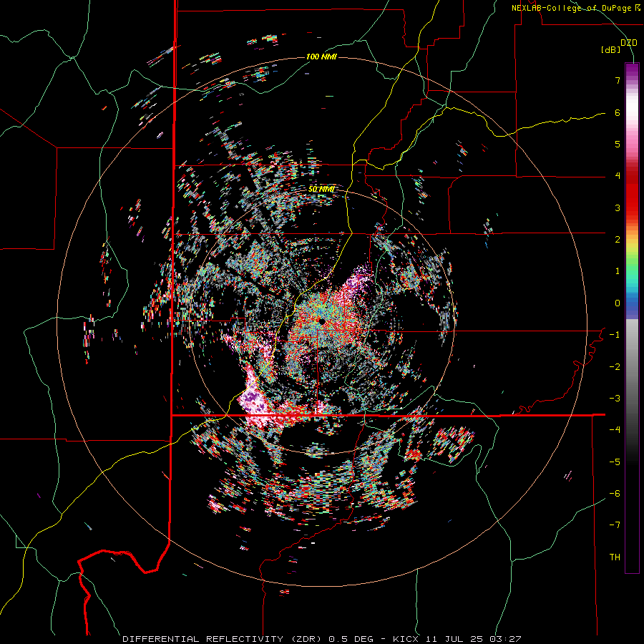Click the TH label on color scale
Image resolution: width=644 pixels, height=644 pixels.
coord(615,557)
